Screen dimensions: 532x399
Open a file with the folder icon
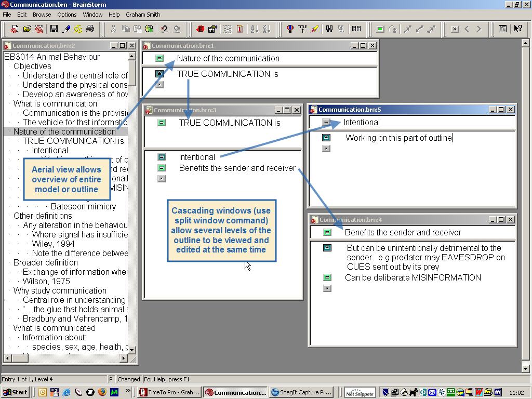(x=27, y=29)
